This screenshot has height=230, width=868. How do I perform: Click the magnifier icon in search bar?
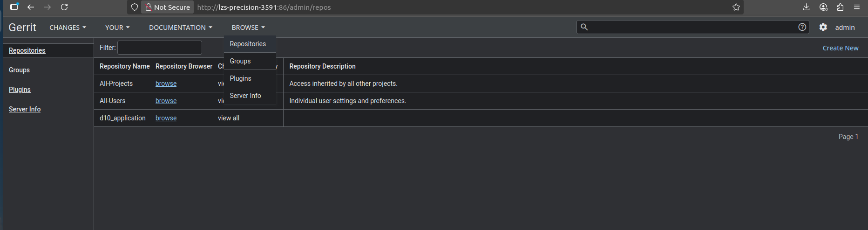(584, 27)
